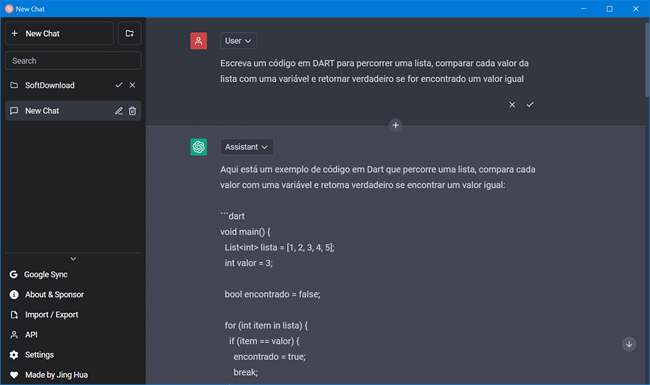Save edited user message with checkmark
Screen dimensions: 650x385
(x=530, y=104)
